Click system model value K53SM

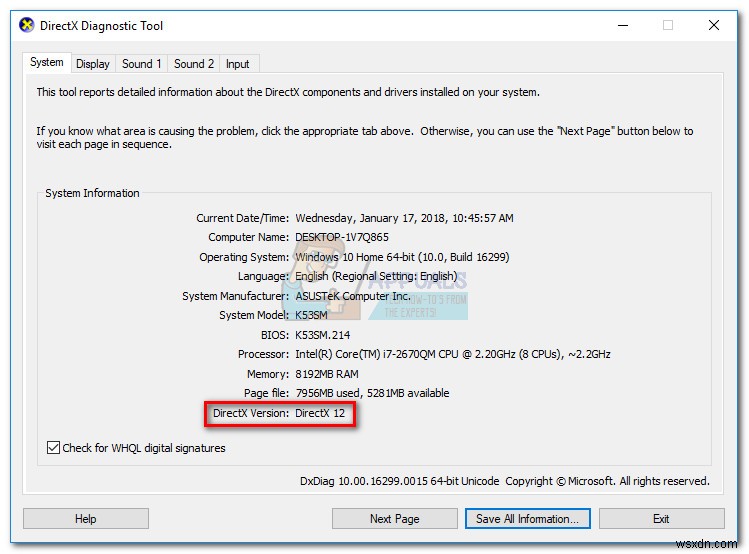311,315
